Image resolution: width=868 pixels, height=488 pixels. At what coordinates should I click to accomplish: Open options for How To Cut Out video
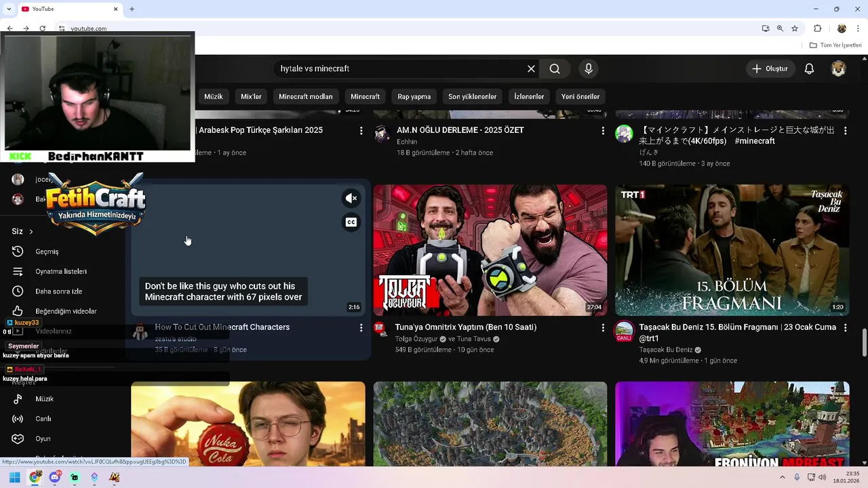pos(361,327)
